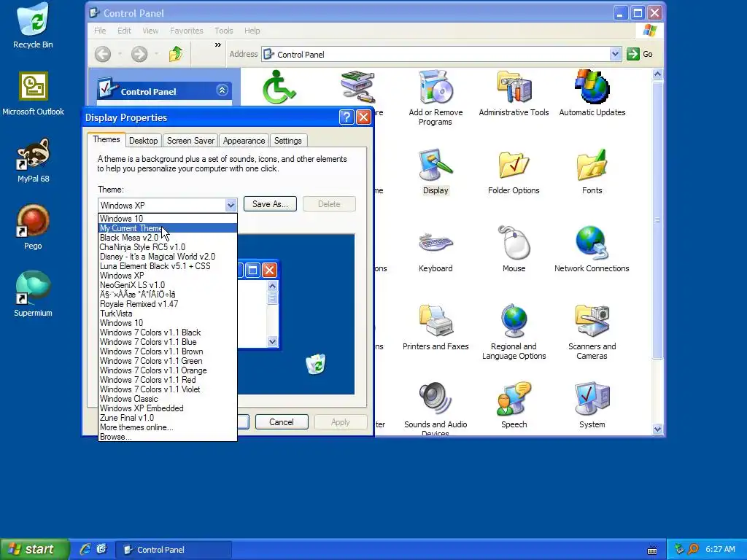Open the Forward button history dropdown
Viewport: 747px width, 560px height.
(156, 54)
